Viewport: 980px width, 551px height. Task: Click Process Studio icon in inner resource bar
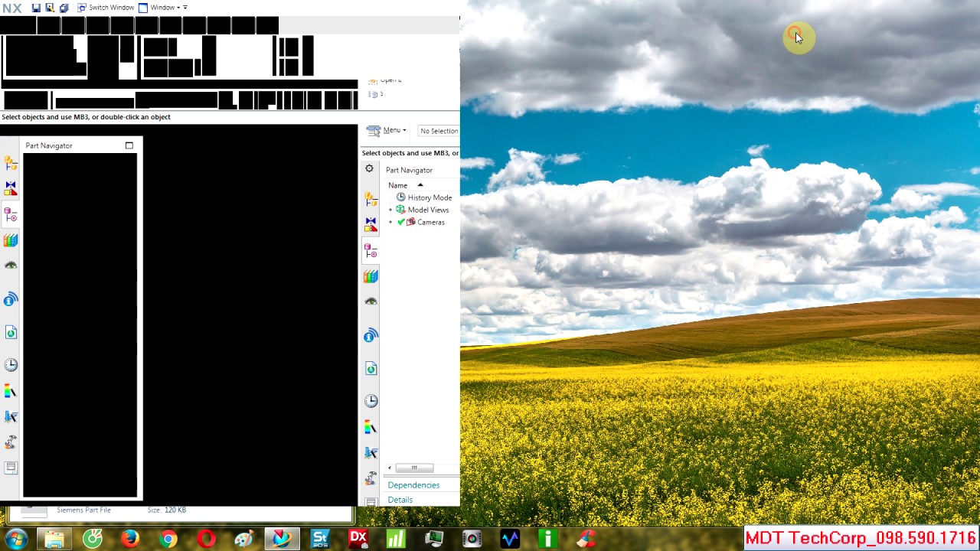pyautogui.click(x=371, y=453)
